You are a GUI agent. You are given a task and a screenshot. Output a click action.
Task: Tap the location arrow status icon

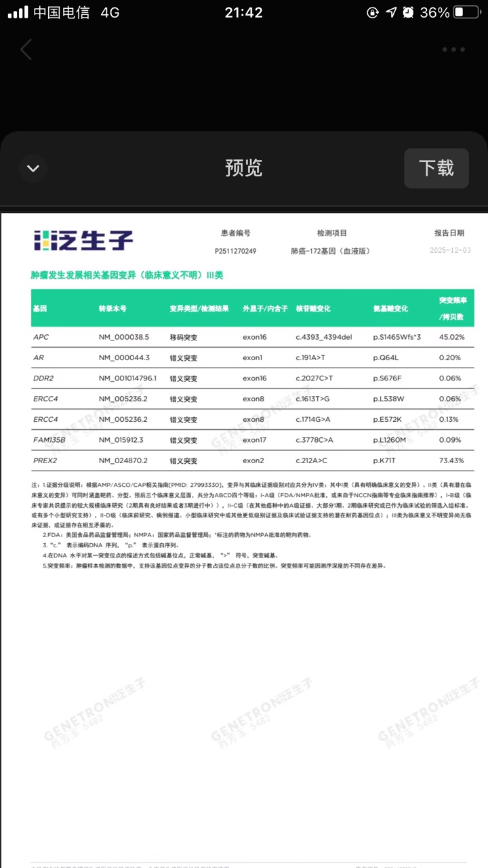click(391, 12)
